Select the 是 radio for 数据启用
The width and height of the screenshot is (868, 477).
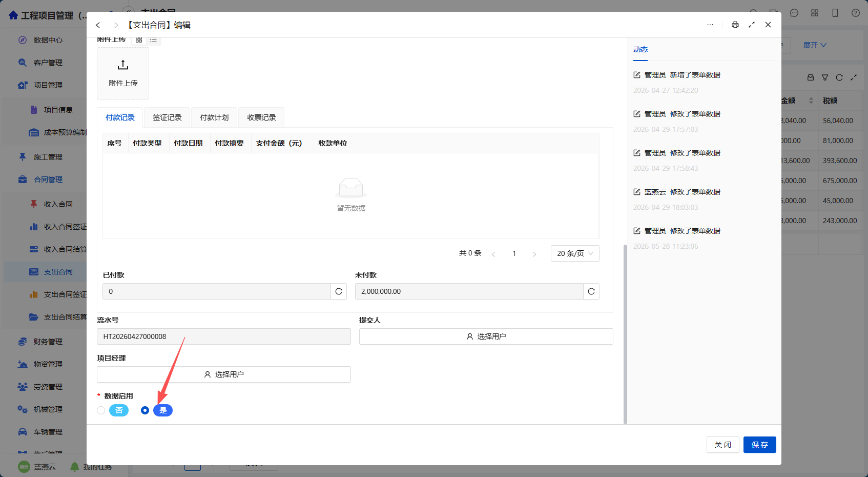(x=145, y=410)
